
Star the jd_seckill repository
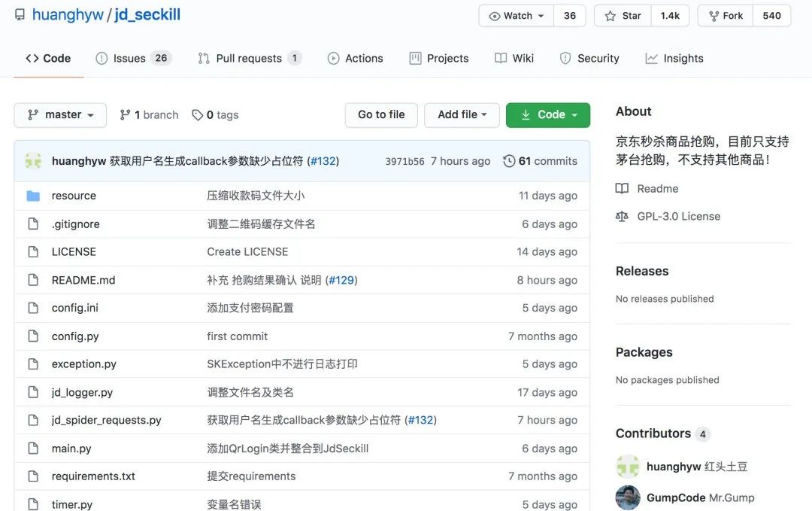[623, 16]
